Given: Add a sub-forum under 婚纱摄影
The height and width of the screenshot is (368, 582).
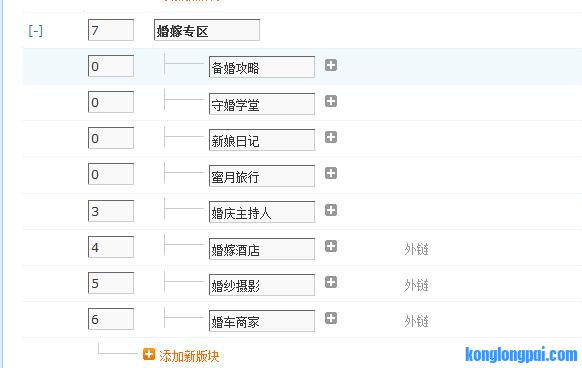Looking at the screenshot, I should [331, 282].
